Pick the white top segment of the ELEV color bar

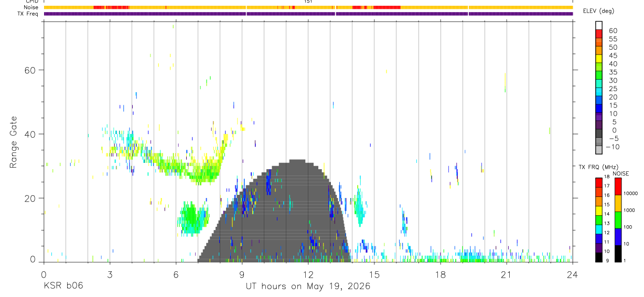(x=599, y=25)
